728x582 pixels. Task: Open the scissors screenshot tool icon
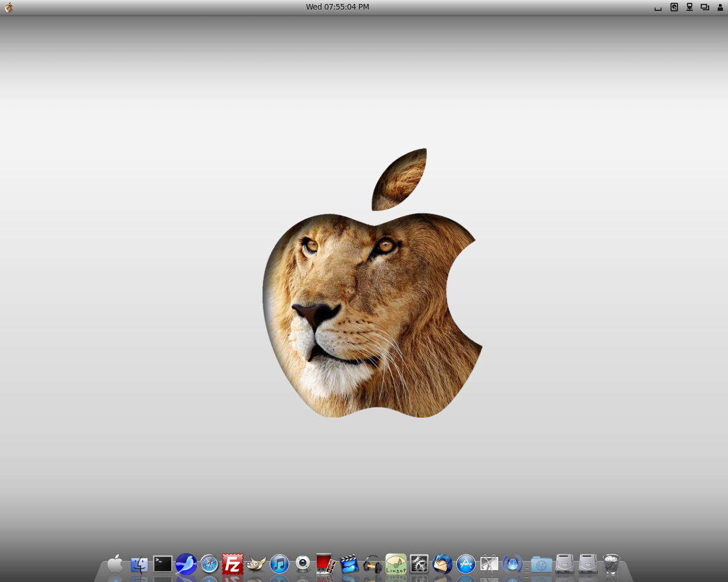[x=489, y=564]
